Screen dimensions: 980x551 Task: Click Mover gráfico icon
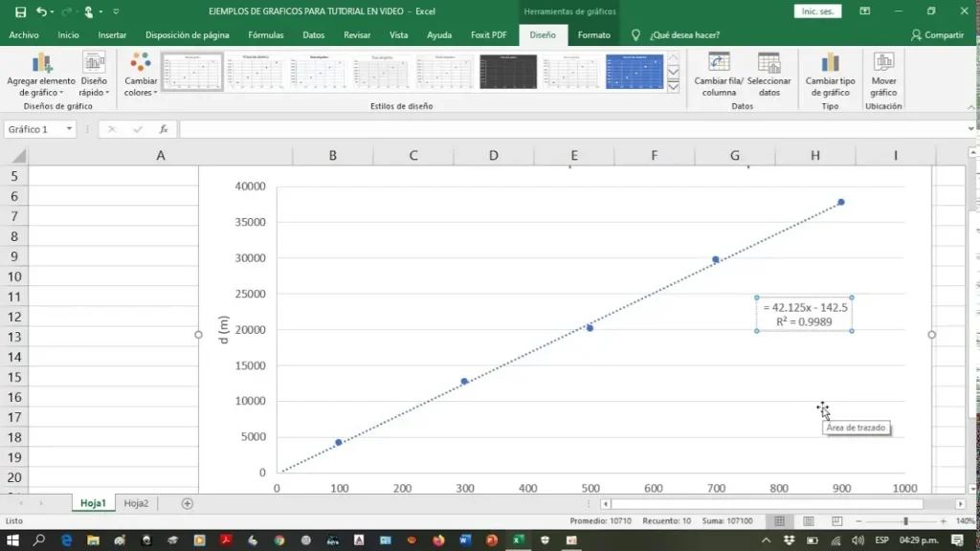pos(883,64)
